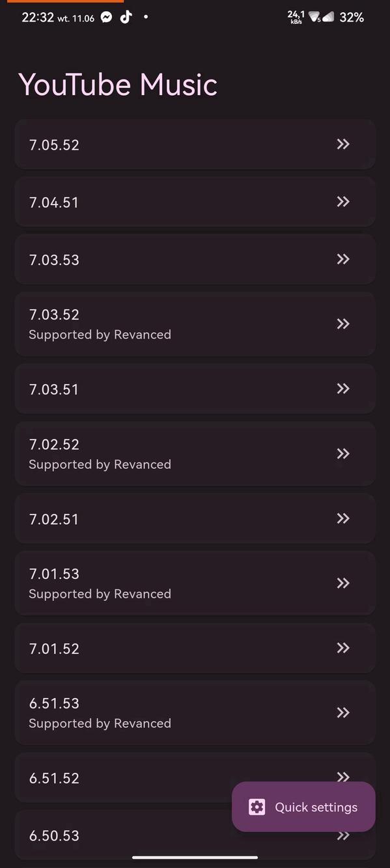
Task: Select the 6.50.53 version entry
Action: click(x=195, y=835)
